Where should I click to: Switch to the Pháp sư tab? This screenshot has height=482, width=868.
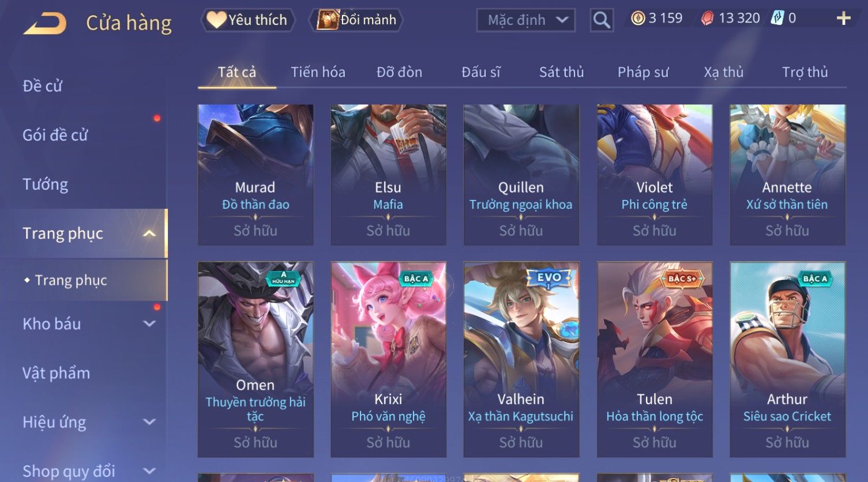coord(643,72)
